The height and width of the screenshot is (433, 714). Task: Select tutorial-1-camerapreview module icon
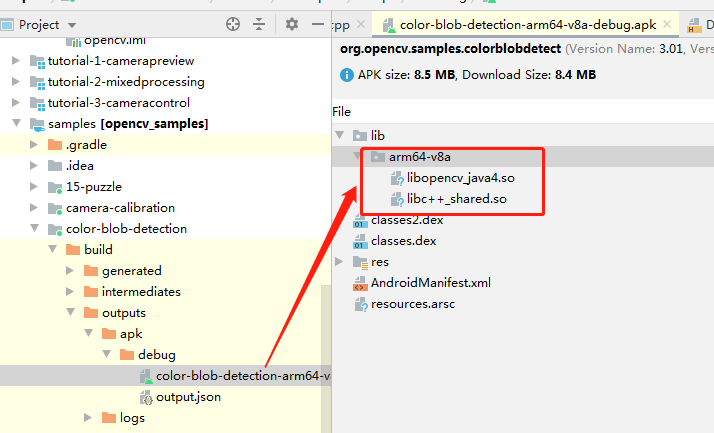pos(37,61)
